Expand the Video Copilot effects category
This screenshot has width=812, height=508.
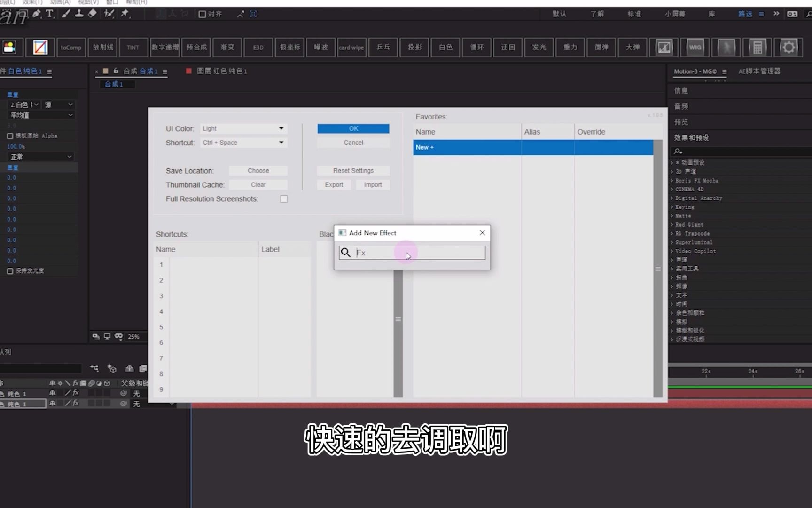672,251
